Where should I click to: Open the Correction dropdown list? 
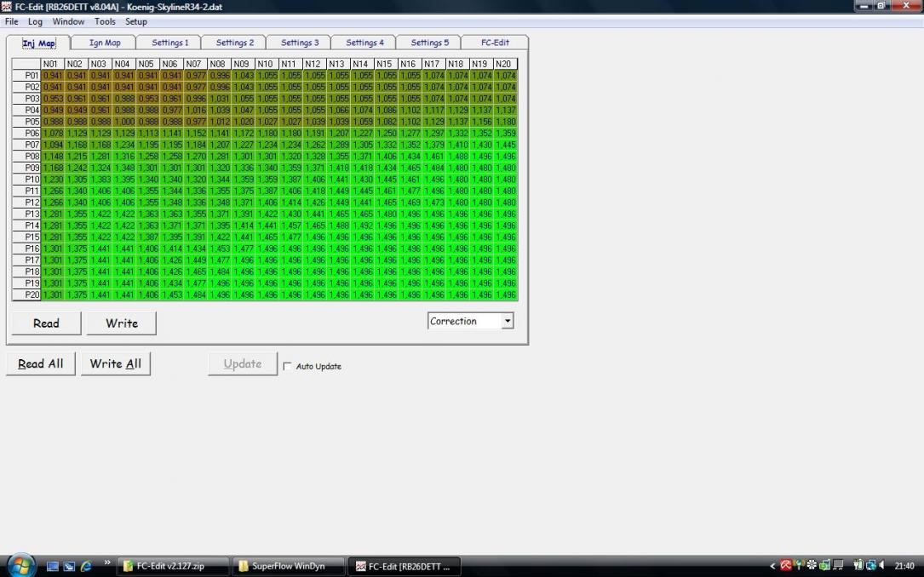tap(508, 322)
